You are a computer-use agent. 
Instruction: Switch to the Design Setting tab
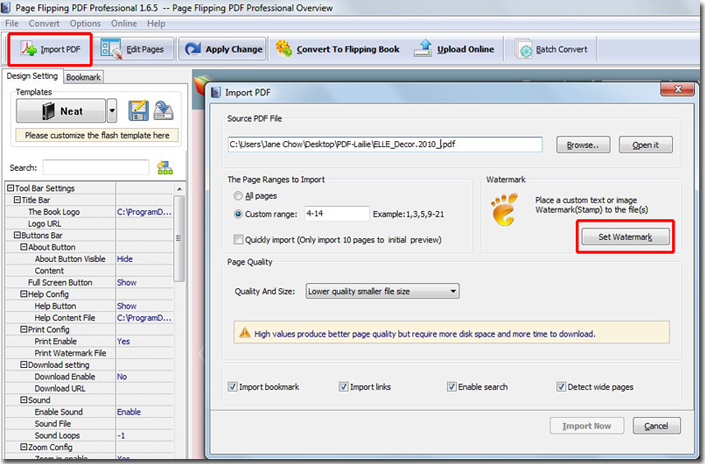click(32, 76)
